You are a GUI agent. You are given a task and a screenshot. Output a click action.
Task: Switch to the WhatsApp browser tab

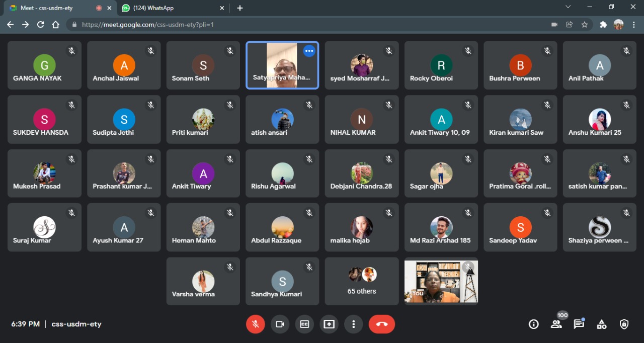174,8
